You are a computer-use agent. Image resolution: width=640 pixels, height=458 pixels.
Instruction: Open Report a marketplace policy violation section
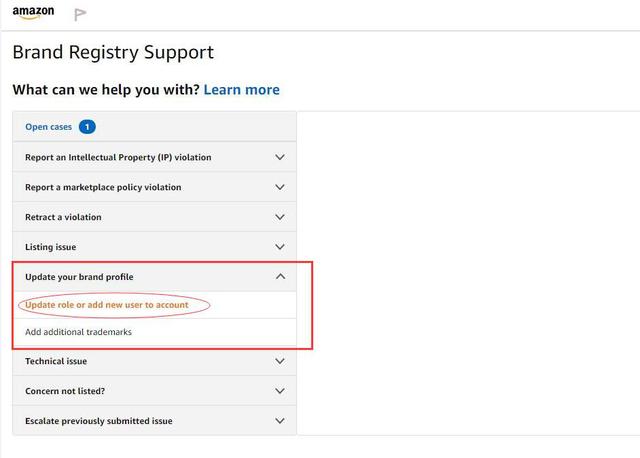(103, 187)
